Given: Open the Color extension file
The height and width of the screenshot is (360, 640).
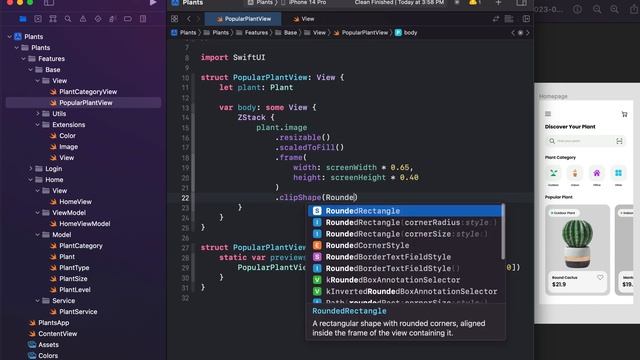Looking at the screenshot, I should pos(63,136).
